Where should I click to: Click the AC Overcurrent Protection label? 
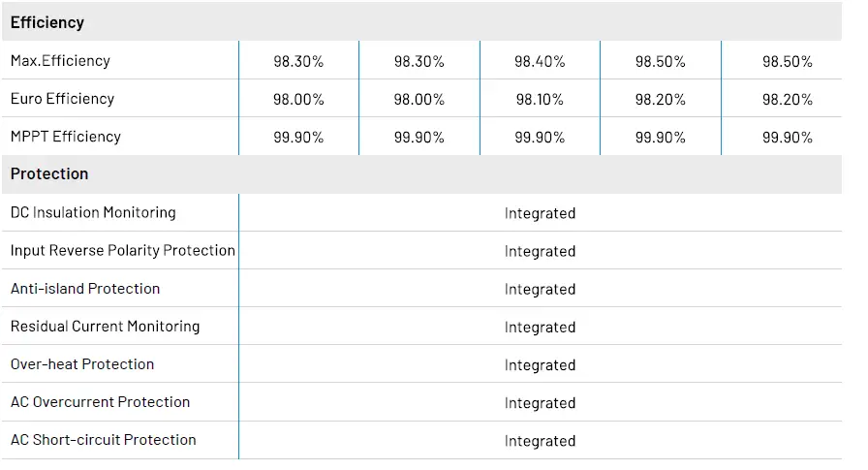100,402
